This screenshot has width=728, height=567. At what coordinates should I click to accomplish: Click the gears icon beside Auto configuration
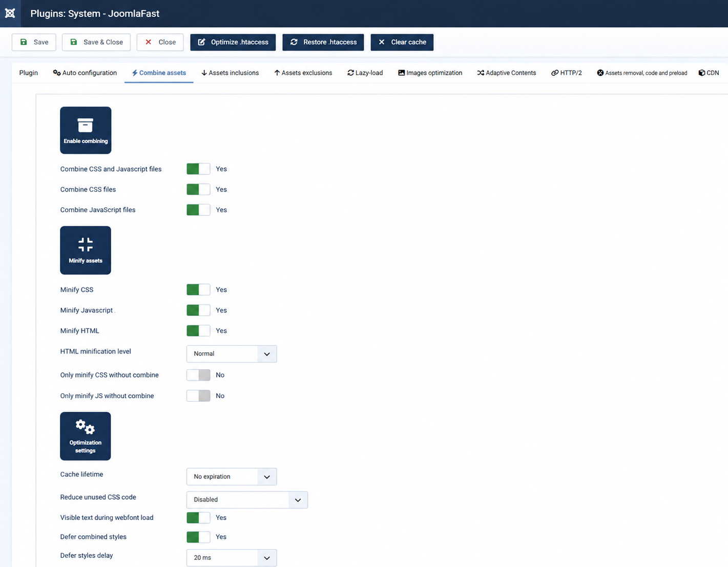[x=57, y=73]
